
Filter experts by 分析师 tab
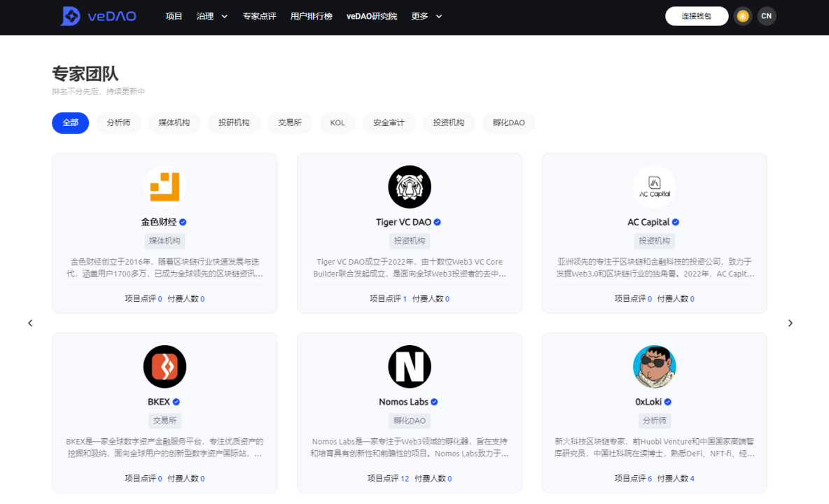tap(118, 122)
